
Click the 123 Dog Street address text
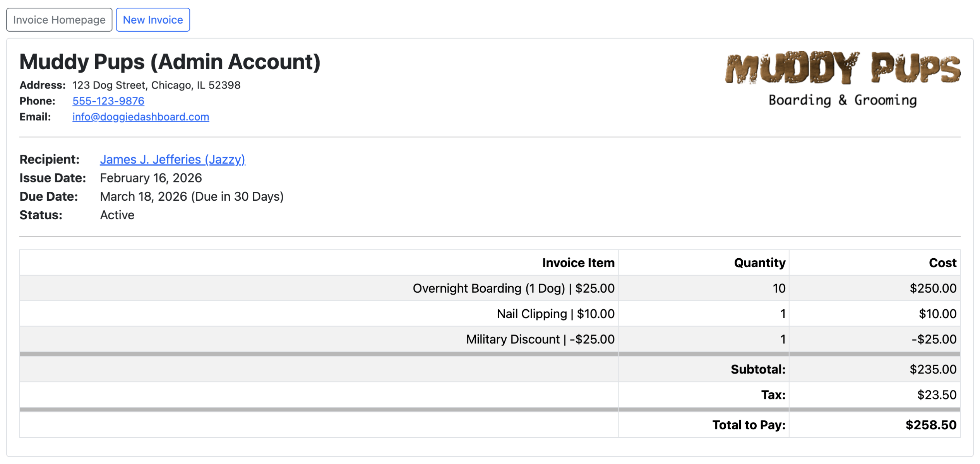point(156,85)
